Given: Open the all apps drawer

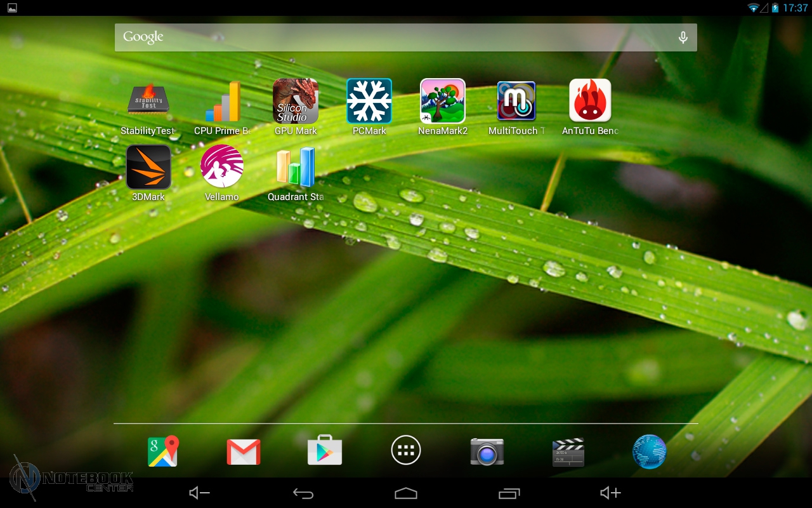Looking at the screenshot, I should point(406,451).
